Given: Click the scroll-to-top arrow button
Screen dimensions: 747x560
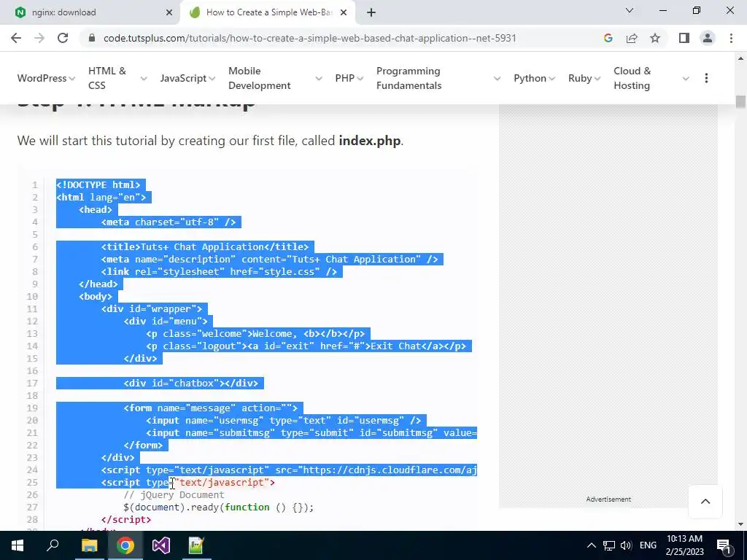Looking at the screenshot, I should coord(705,502).
